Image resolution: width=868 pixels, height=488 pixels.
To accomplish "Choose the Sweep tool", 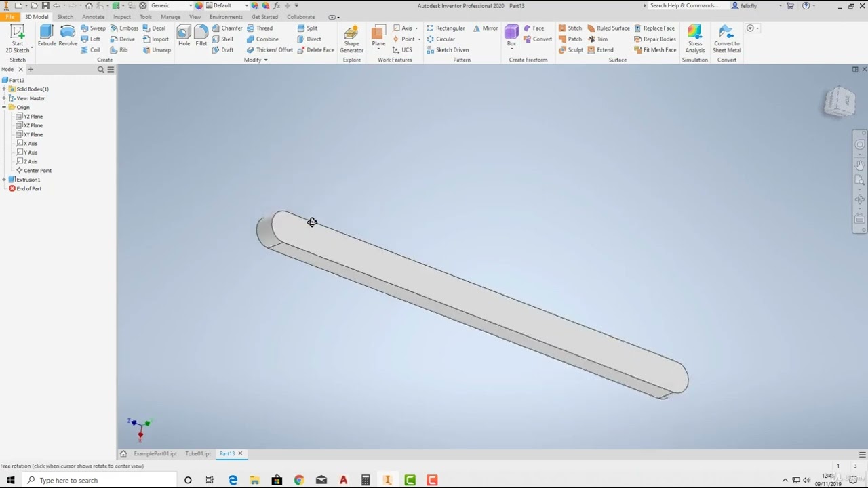I will [93, 28].
